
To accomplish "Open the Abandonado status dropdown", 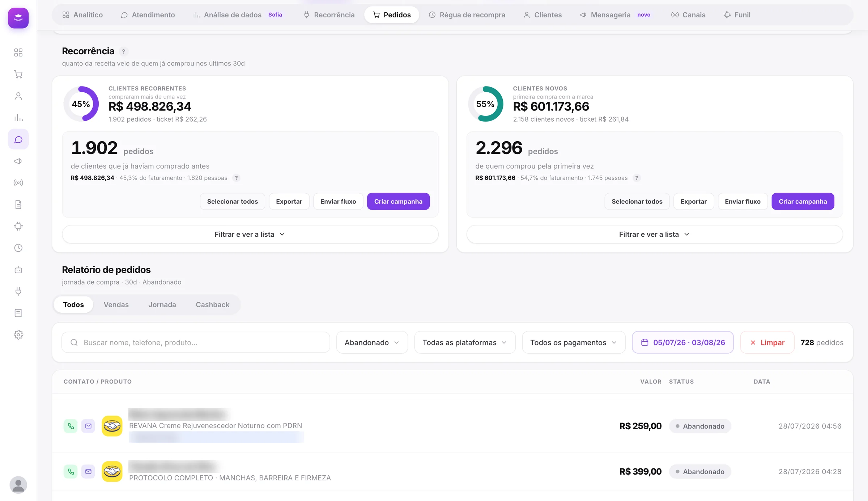I will click(x=372, y=342).
